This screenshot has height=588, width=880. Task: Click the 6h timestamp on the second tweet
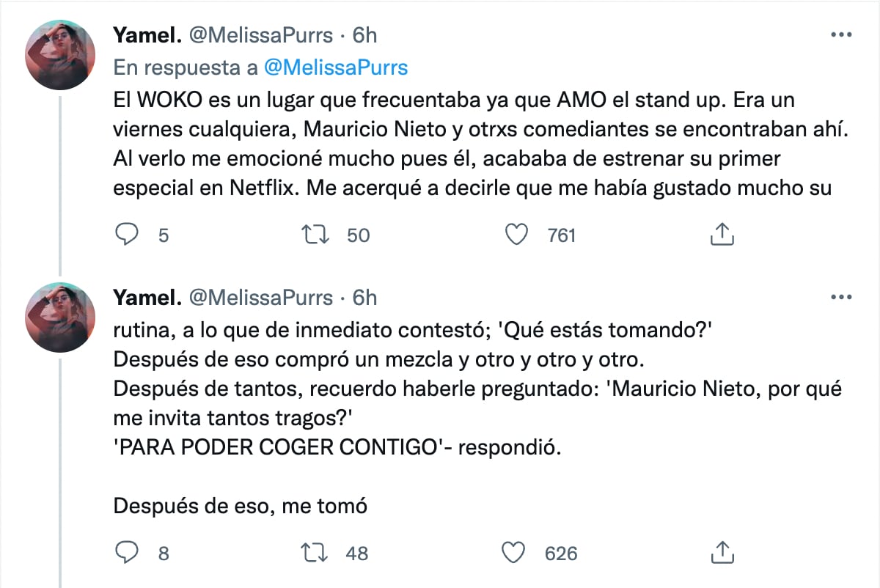[364, 297]
